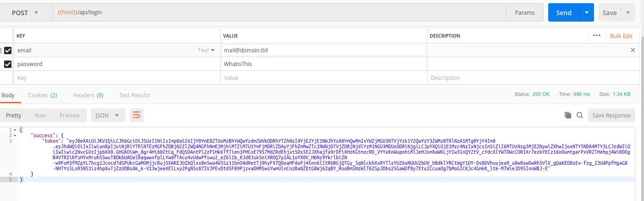Open the JSON format dropdown

108,115
